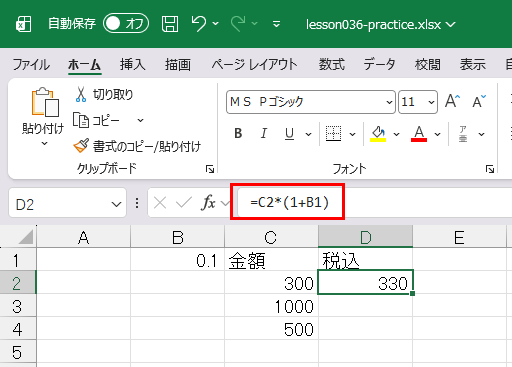Select column B header
Image resolution: width=512 pixels, height=367 pixels.
pyautogui.click(x=177, y=237)
